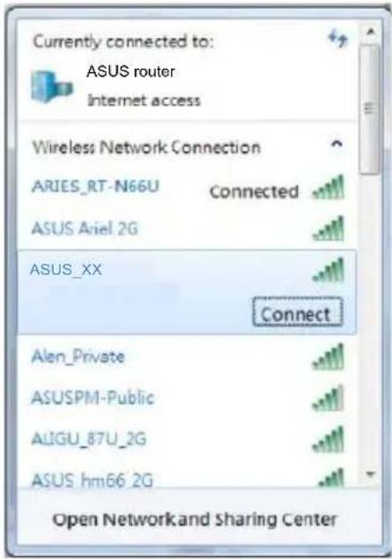Collapse the Wireless Network Connection section
The image size is (392, 559).
point(337,144)
